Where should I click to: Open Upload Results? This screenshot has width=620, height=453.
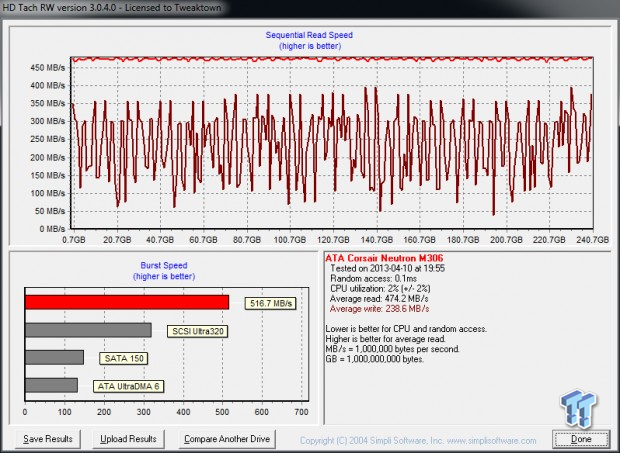[128, 439]
